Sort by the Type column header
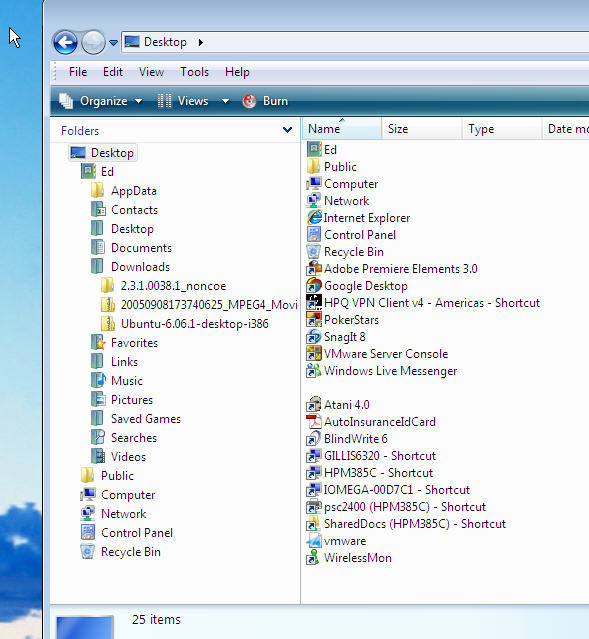The height and width of the screenshot is (639, 589). [x=502, y=129]
